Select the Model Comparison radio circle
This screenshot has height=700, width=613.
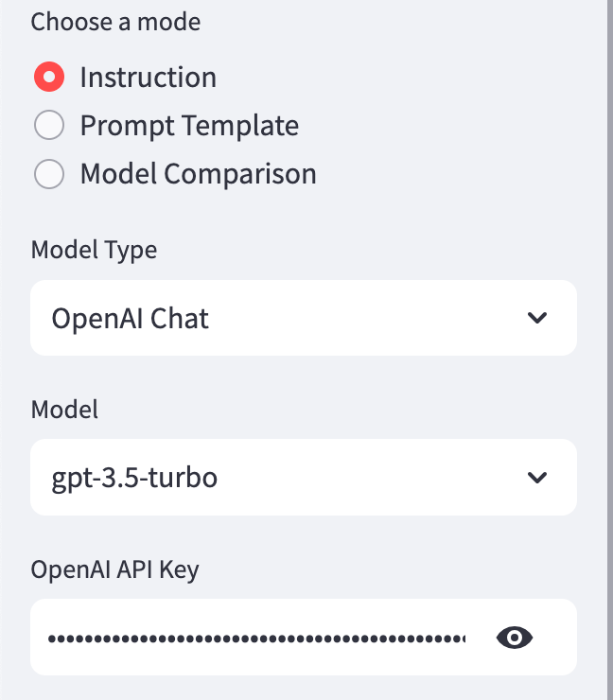49,174
